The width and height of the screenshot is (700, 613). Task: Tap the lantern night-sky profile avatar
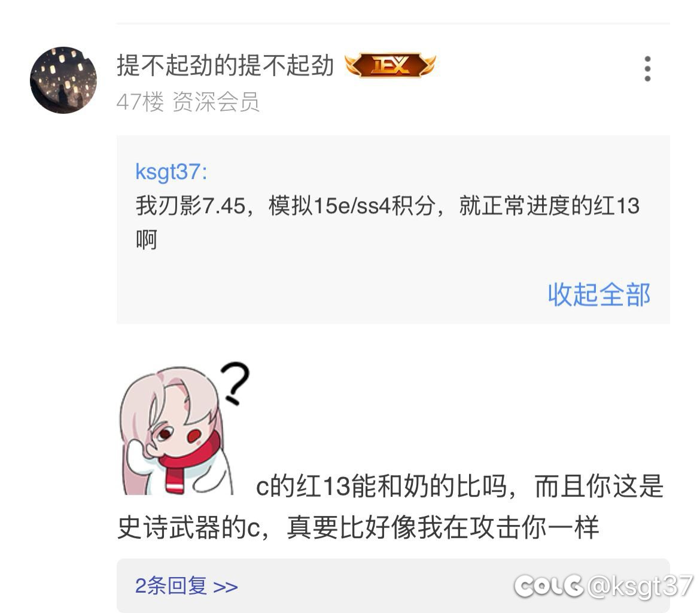point(63,80)
